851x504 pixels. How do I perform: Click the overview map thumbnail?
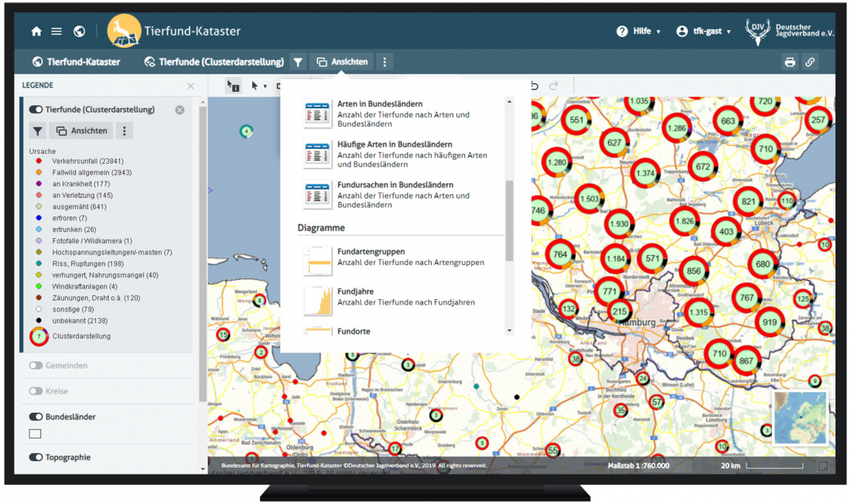click(800, 417)
